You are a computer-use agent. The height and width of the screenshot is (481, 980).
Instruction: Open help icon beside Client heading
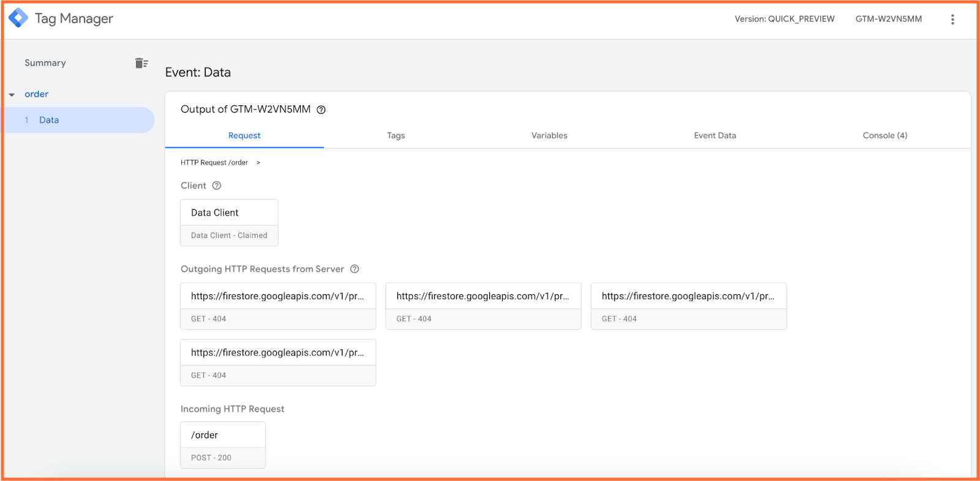pyautogui.click(x=216, y=185)
